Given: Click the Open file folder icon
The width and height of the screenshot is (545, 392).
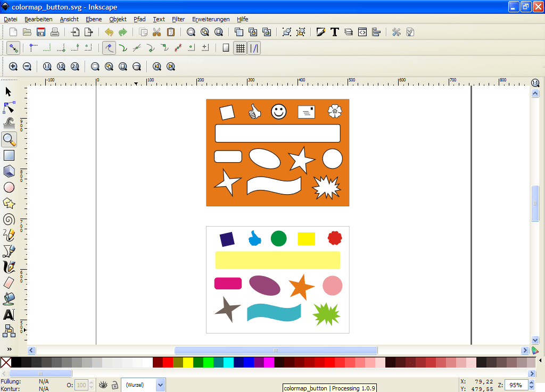Looking at the screenshot, I should pyautogui.click(x=27, y=32).
